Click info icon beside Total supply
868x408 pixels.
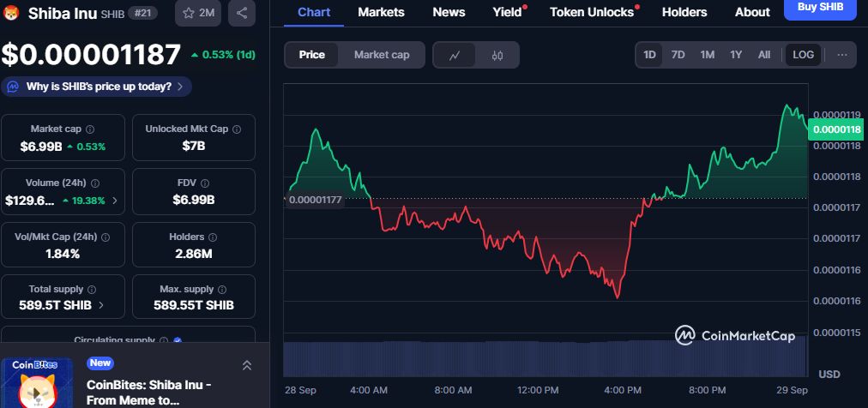92,289
